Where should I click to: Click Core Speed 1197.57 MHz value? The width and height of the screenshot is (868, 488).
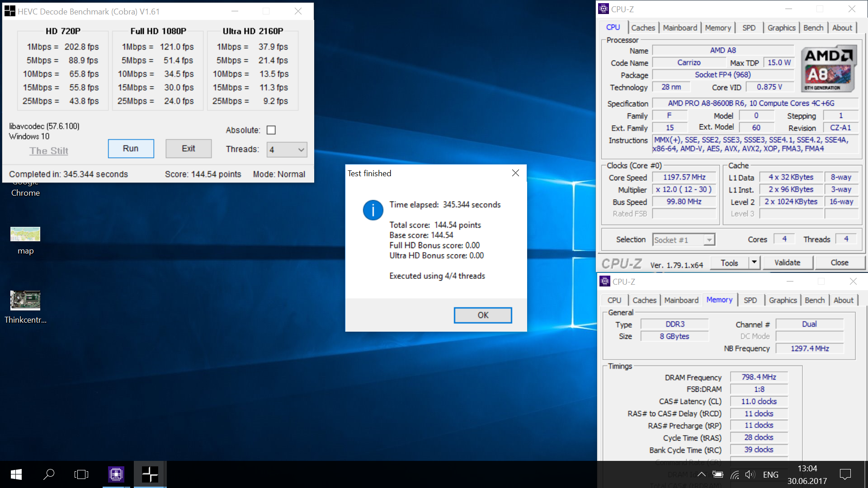684,178
